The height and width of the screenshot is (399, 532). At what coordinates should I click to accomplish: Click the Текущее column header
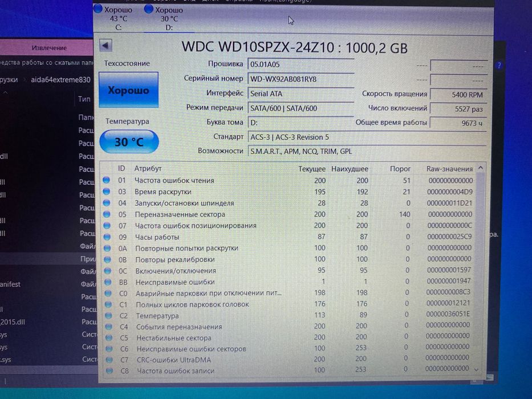(x=312, y=169)
